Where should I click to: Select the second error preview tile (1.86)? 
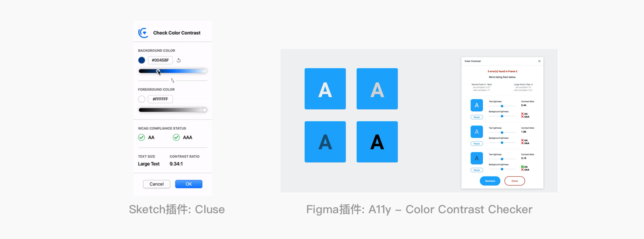(477, 132)
